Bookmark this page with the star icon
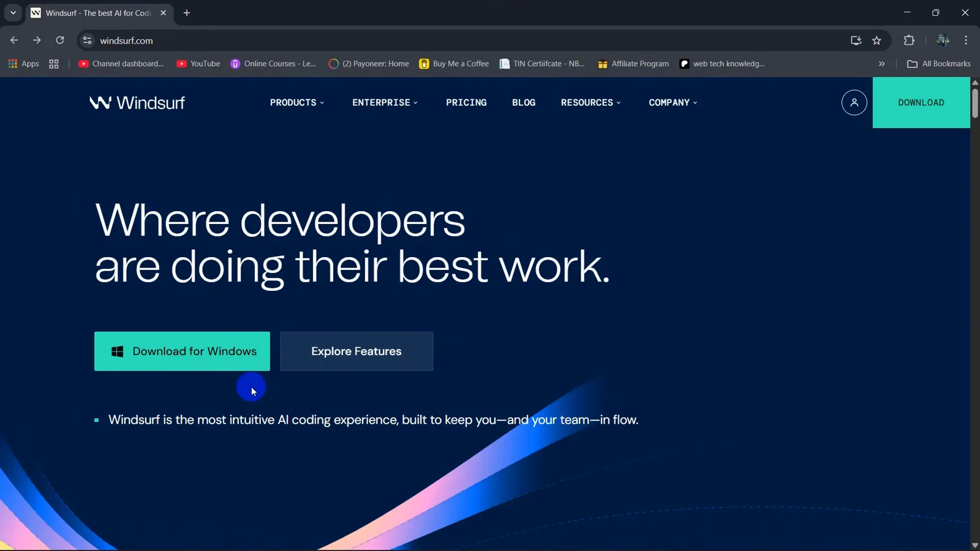 876,40
